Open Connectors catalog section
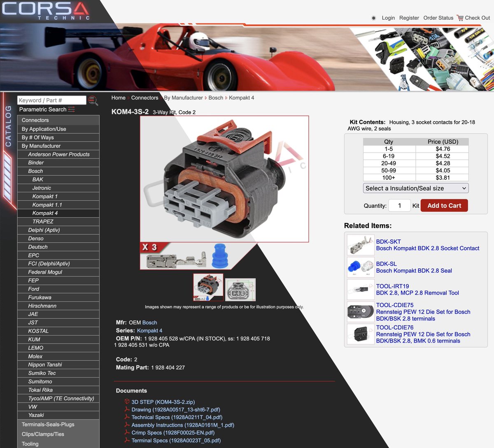Screen dimensions: 494x448 coord(58,120)
